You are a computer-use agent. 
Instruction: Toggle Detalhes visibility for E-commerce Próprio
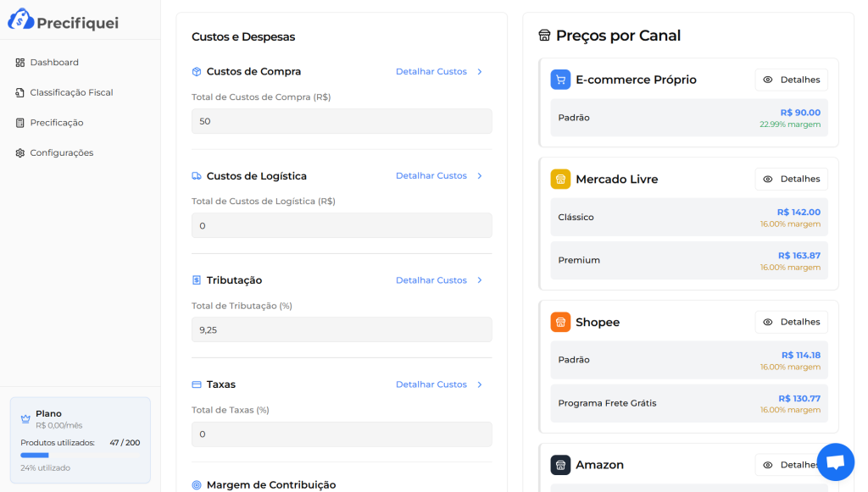[x=791, y=80]
